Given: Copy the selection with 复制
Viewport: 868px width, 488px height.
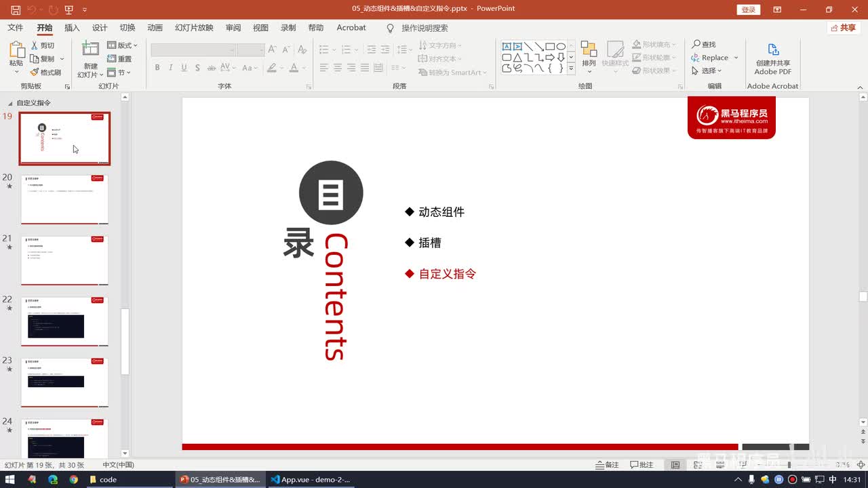Looking at the screenshot, I should tap(42, 59).
